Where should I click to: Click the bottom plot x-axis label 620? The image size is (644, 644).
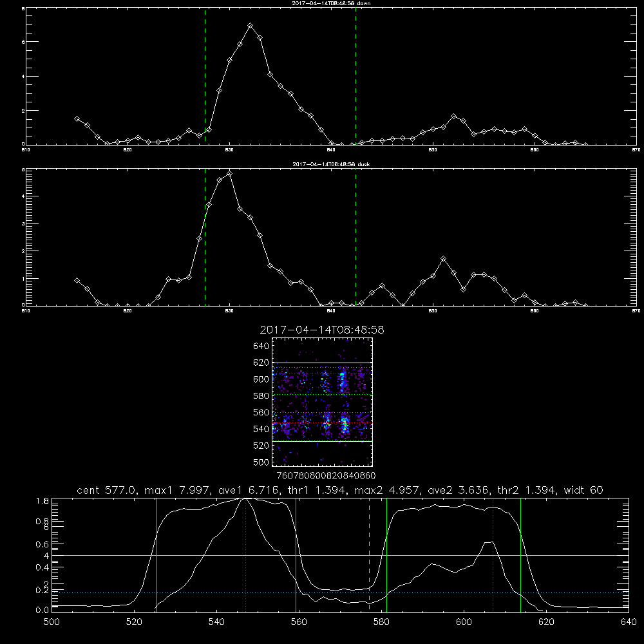(x=546, y=622)
